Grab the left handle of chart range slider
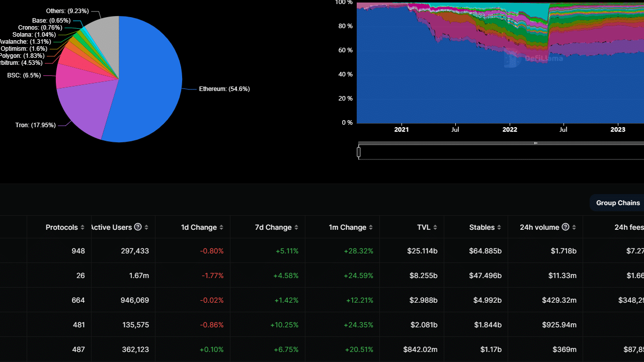Image resolution: width=644 pixels, height=362 pixels. coord(359,151)
